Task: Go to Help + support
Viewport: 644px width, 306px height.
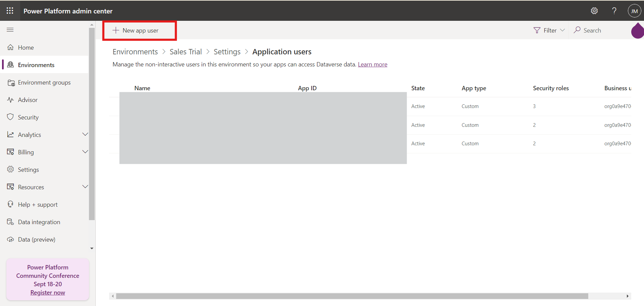Action: click(38, 205)
